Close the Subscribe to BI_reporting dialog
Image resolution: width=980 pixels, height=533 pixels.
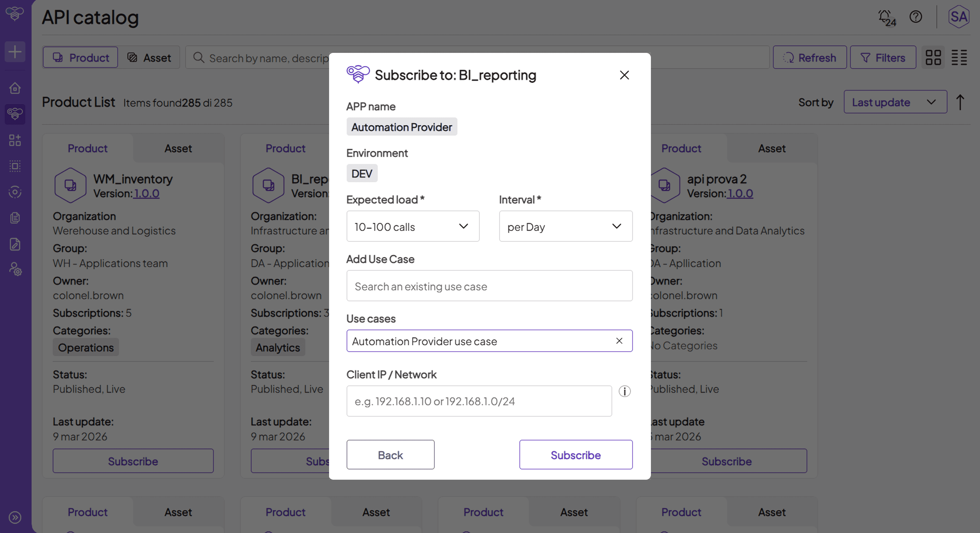coord(624,75)
